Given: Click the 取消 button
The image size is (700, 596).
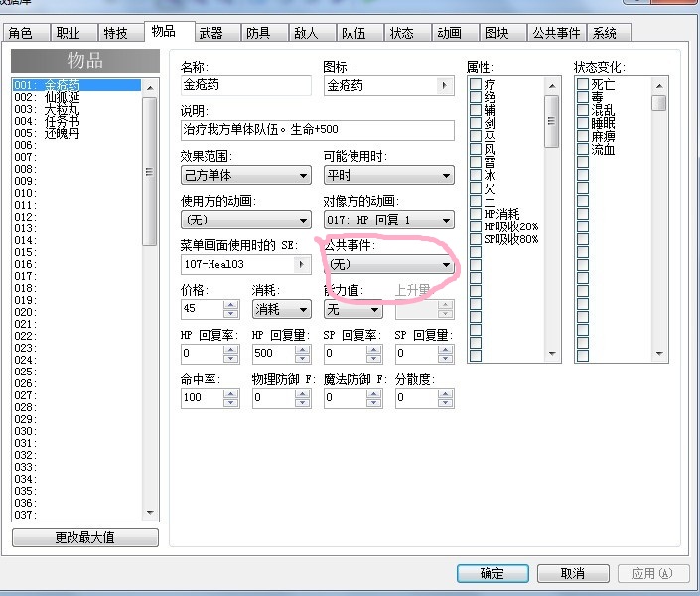Looking at the screenshot, I should point(573,573).
